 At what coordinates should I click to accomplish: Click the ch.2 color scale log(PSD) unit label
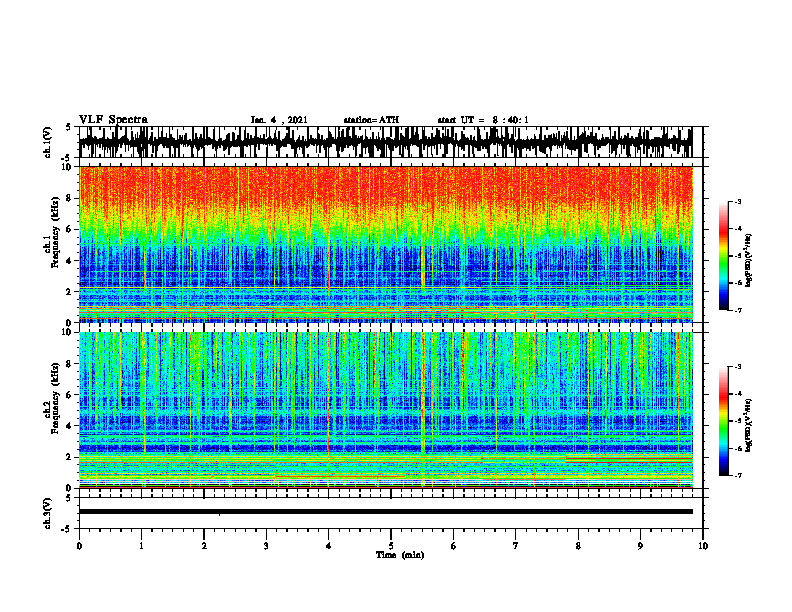(x=750, y=425)
